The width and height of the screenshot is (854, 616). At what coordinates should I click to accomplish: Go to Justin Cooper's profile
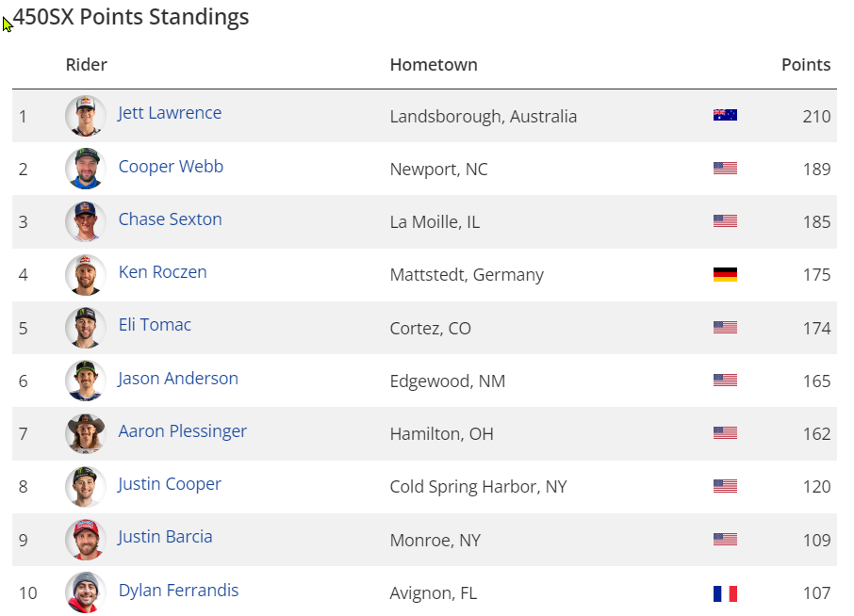tap(170, 484)
